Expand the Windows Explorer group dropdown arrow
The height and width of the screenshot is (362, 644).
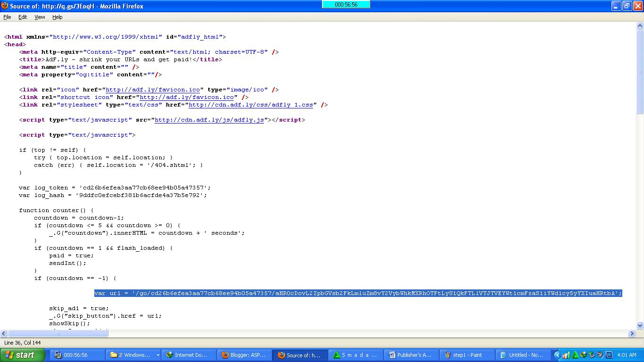click(x=157, y=355)
